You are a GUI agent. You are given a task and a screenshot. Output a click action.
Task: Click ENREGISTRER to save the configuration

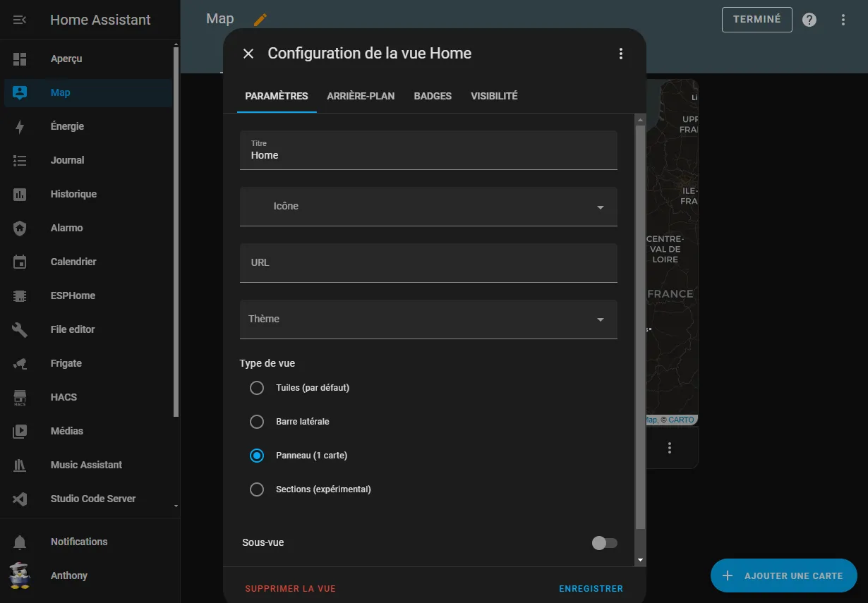click(x=591, y=588)
